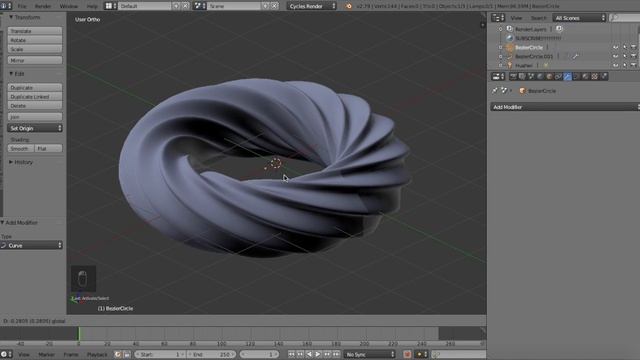Open the timeline Marker menu
Screen dimensions: 640x360
[x=47, y=354]
